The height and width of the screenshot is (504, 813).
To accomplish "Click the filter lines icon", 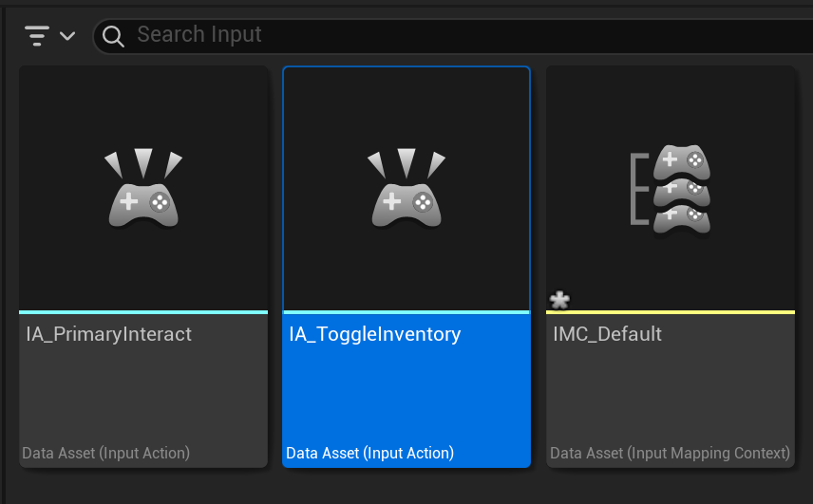I will (x=37, y=36).
